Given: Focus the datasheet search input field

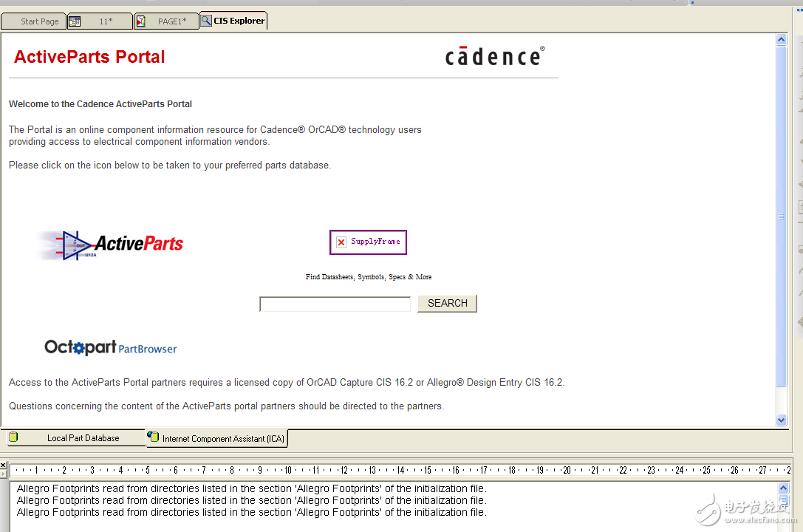Looking at the screenshot, I should pyautogui.click(x=335, y=304).
